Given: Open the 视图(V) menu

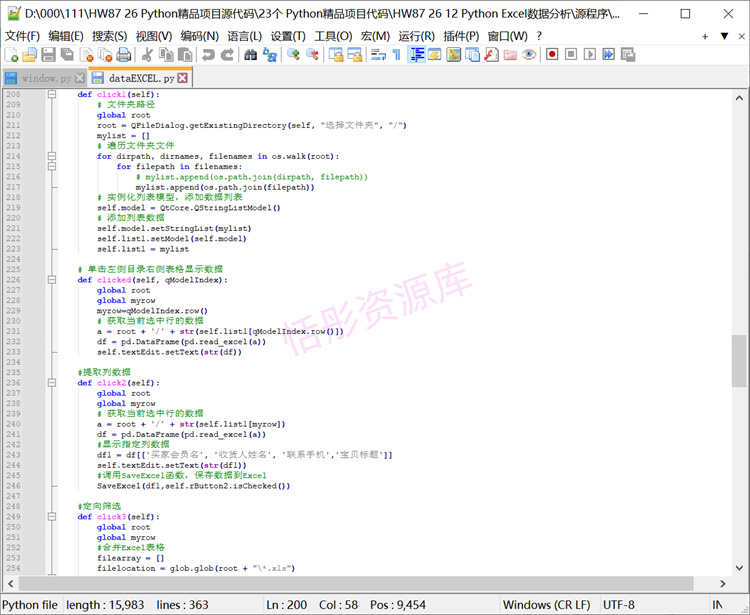Looking at the screenshot, I should coord(154,36).
